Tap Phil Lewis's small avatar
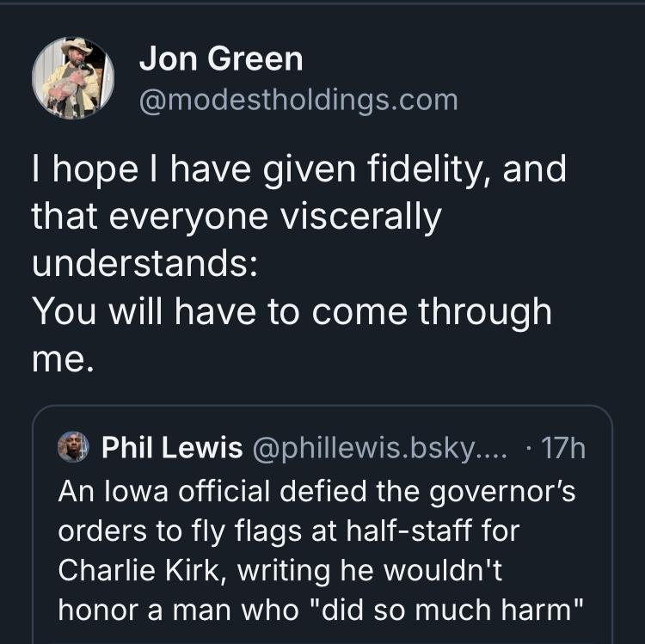 74,447
